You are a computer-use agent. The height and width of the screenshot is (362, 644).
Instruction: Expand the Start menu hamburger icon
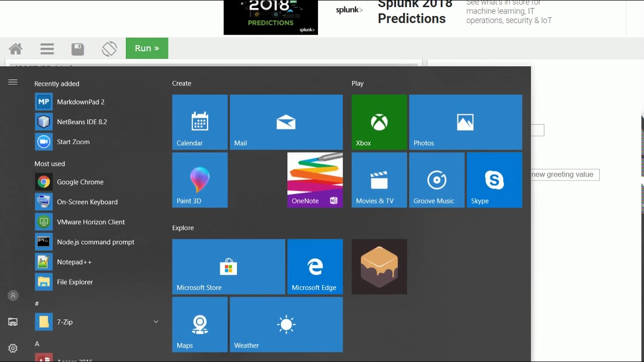pos(13,82)
